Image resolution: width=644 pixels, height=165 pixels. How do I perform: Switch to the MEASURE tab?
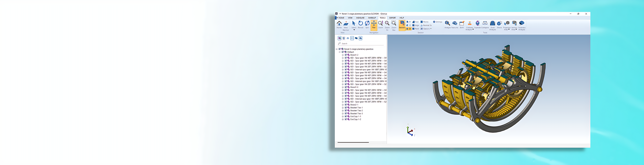(x=360, y=18)
